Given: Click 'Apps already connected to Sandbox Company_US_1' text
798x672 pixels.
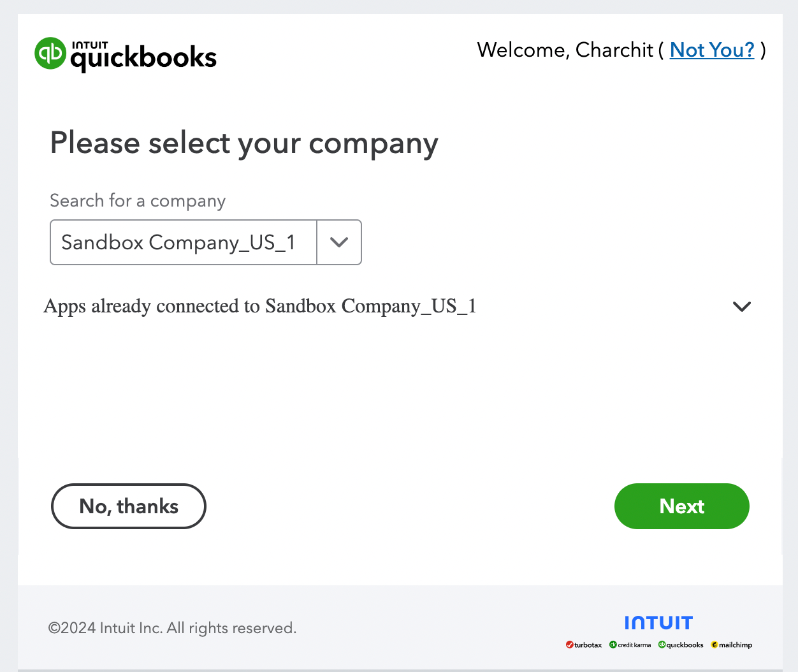Looking at the screenshot, I should (259, 307).
